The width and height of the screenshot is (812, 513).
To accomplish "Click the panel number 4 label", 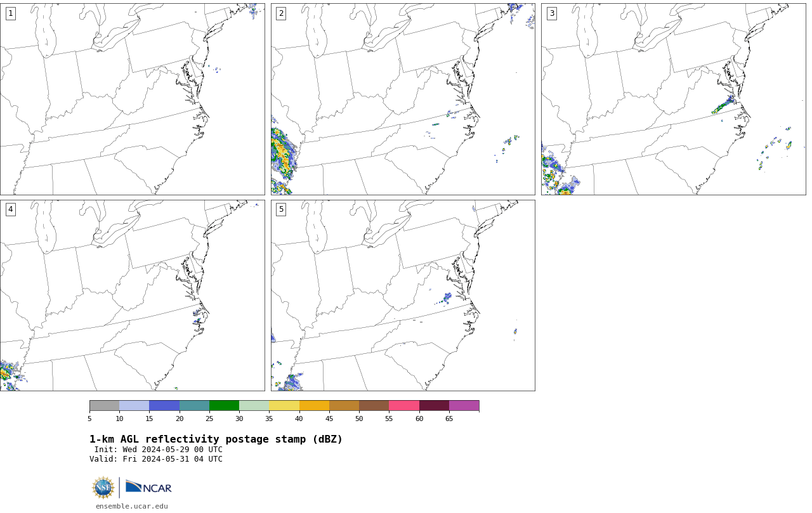I will [10, 209].
